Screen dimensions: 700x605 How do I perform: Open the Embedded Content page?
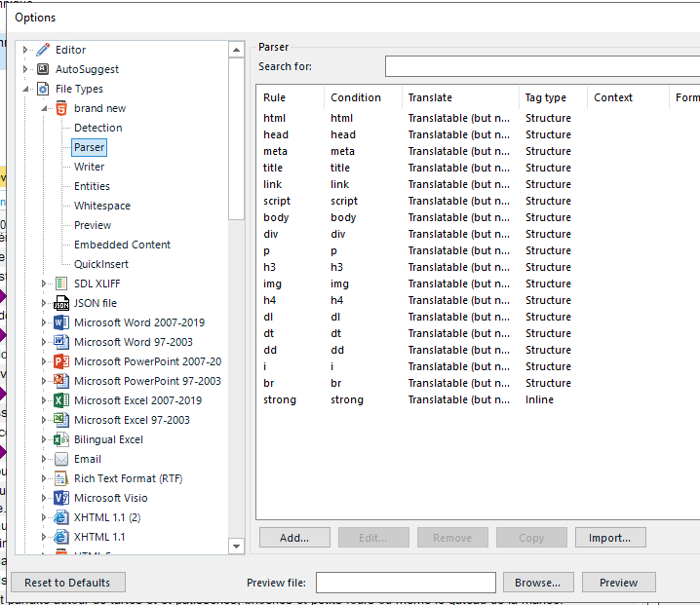coord(122,245)
